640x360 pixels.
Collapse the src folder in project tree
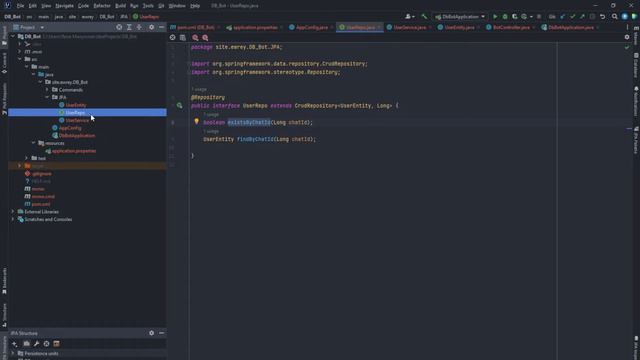[20, 59]
